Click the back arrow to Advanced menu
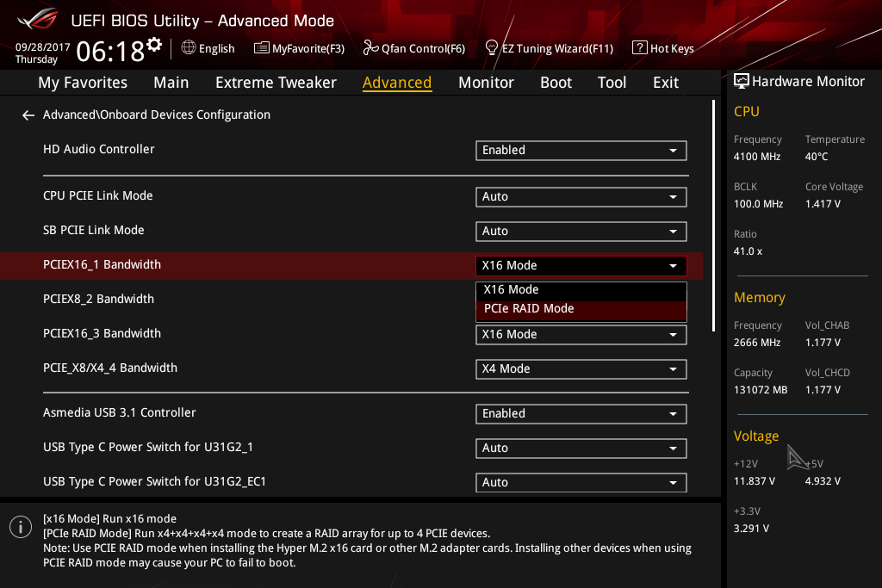Viewport: 882px width, 588px height. pos(28,115)
